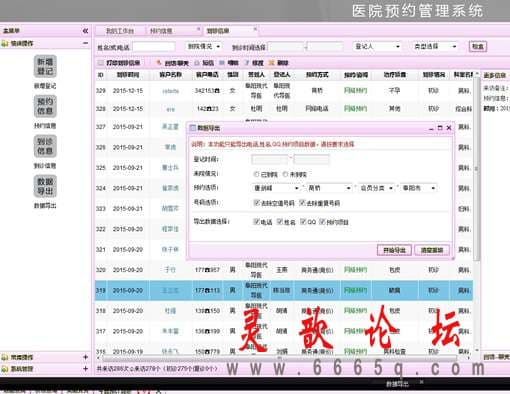Select the row with ID 328

coord(284,109)
